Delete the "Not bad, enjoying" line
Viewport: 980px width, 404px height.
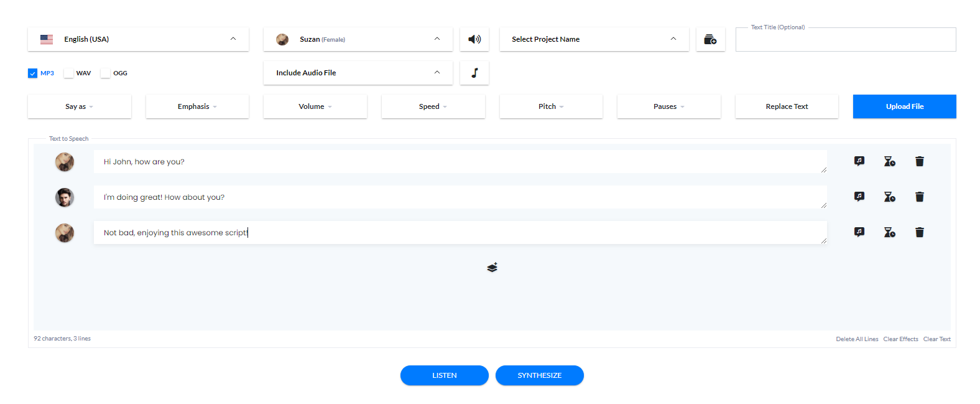click(x=919, y=232)
